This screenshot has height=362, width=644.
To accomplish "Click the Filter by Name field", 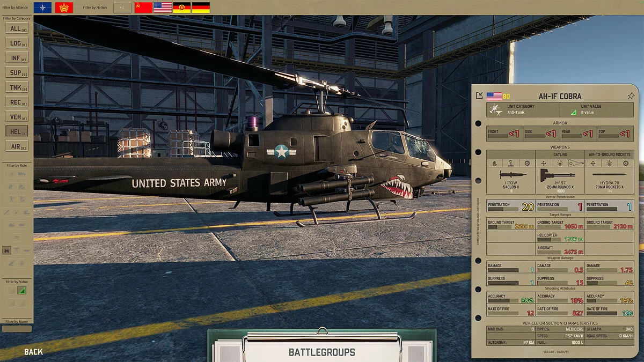I will coord(17,329).
